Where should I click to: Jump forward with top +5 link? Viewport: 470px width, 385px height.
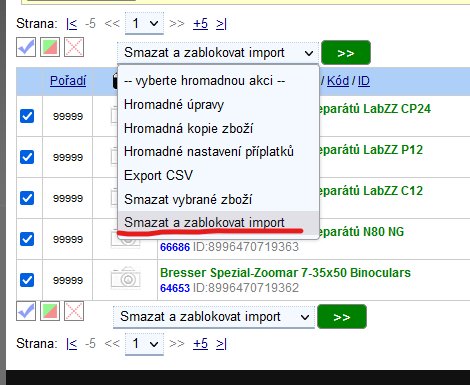200,24
